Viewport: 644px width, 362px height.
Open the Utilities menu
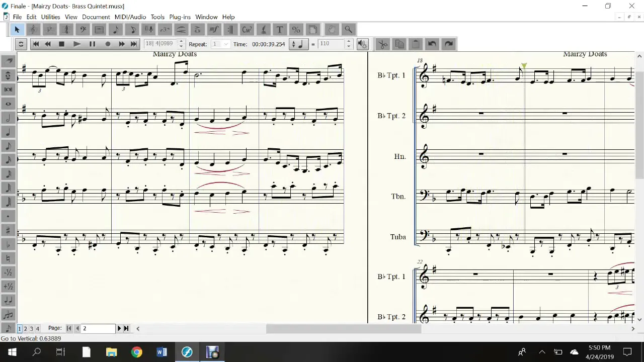[x=50, y=17]
